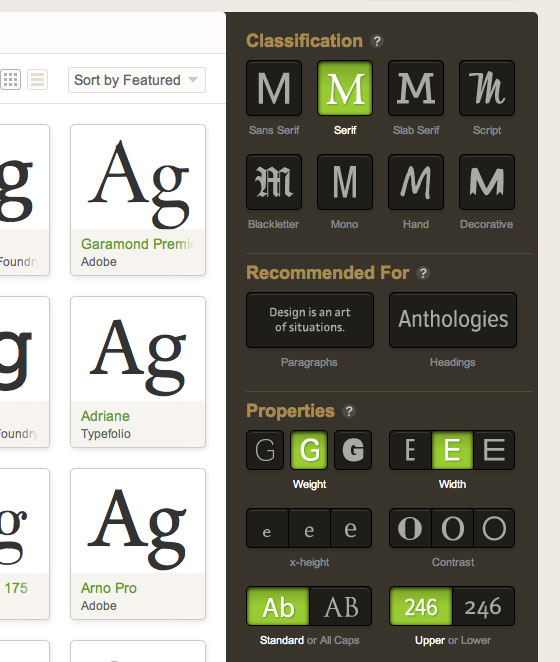Click 'Adobe' foundry under Arno Pro
This screenshot has width=560, height=662.
(x=98, y=605)
